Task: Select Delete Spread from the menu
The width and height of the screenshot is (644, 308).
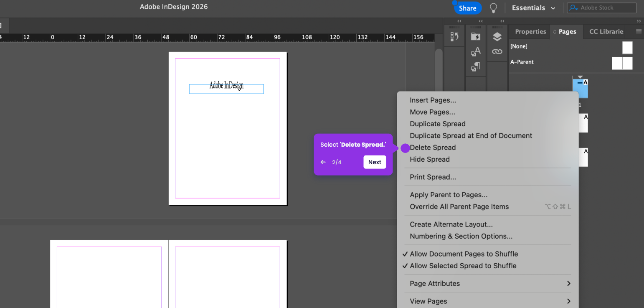Action: click(x=488, y=148)
